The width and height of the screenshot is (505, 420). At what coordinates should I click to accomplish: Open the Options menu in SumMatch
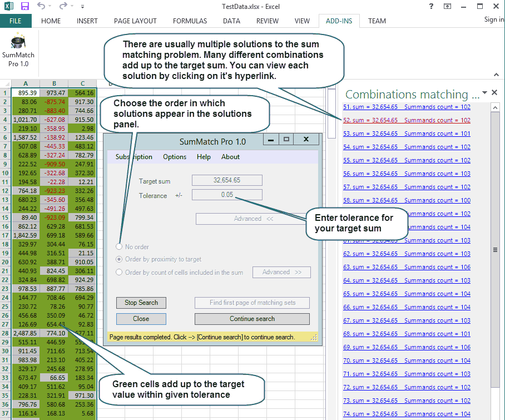[x=175, y=157]
